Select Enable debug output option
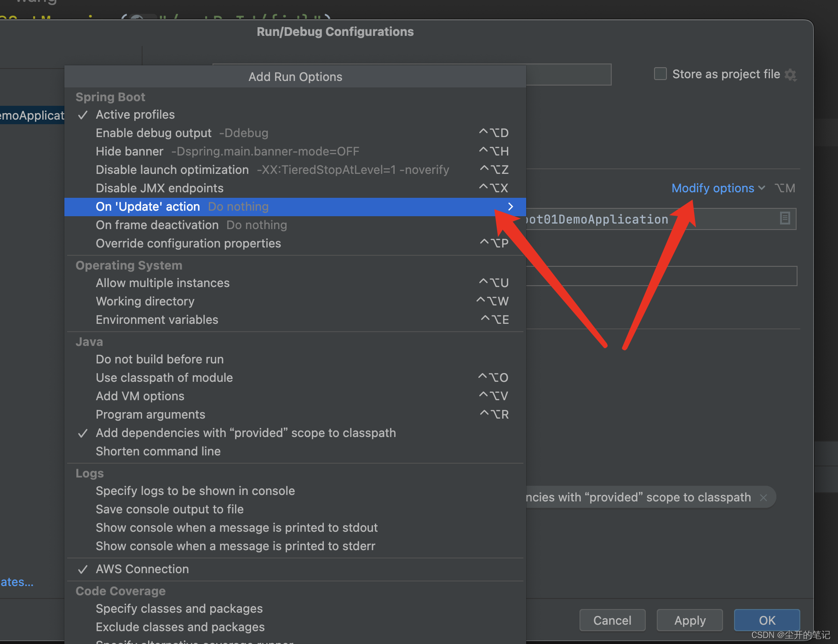838x644 pixels. tap(295, 133)
